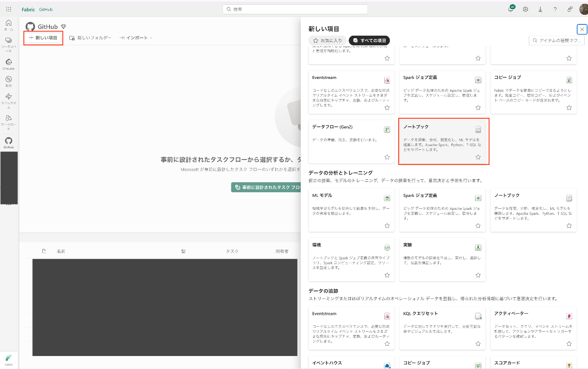588x369 pixels.
Task: Click the 実験 card icon
Action: [478, 248]
